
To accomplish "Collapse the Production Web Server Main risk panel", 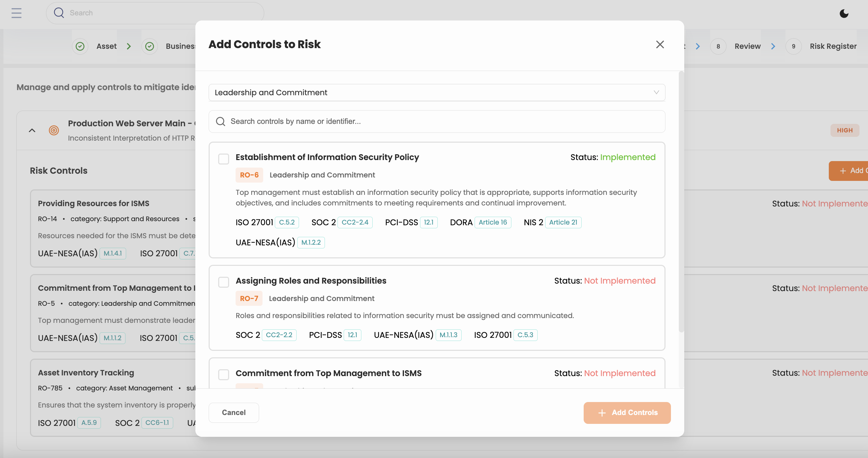I will point(32,130).
